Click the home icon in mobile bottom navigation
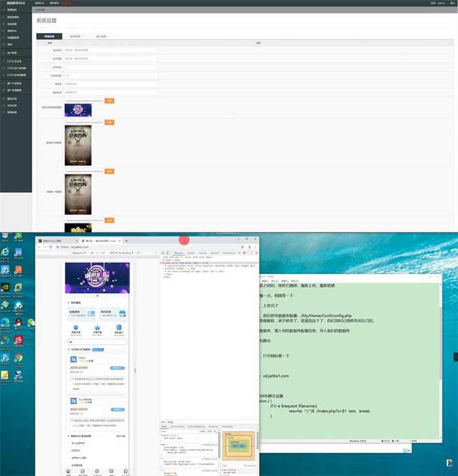 tap(69, 472)
